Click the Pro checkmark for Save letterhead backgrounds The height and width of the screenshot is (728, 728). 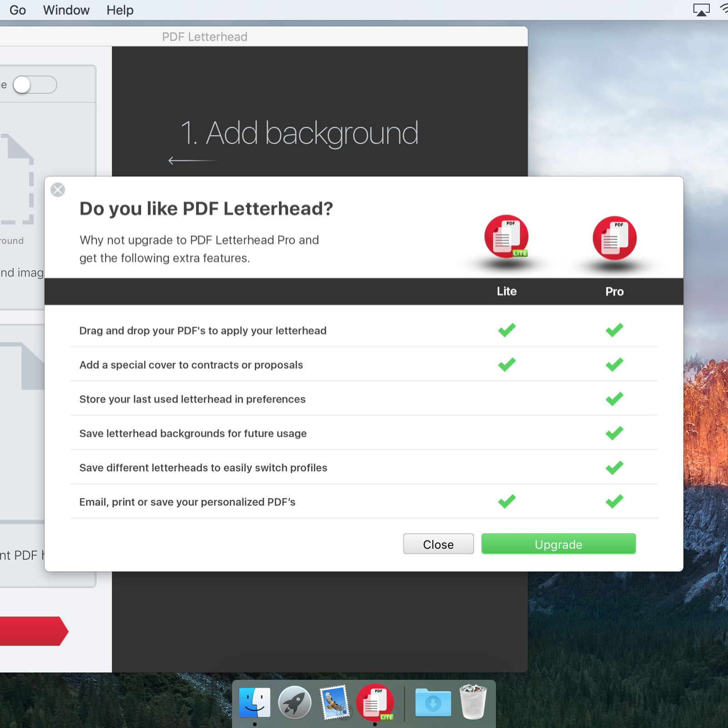[x=614, y=433]
